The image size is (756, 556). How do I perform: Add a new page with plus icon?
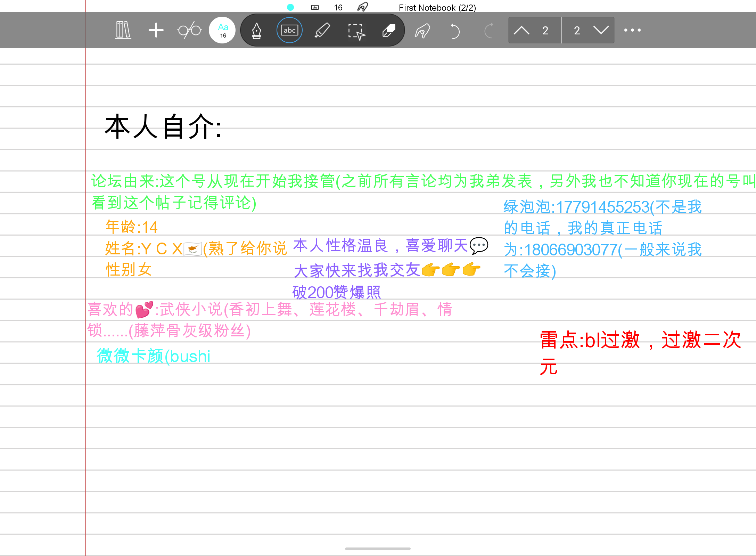tap(156, 30)
